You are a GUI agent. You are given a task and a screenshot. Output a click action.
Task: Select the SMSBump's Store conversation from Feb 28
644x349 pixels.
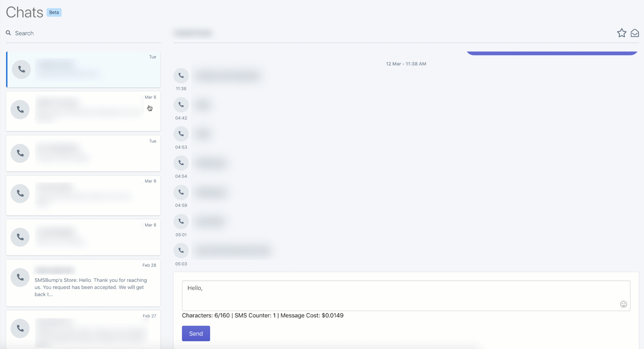[x=83, y=282]
